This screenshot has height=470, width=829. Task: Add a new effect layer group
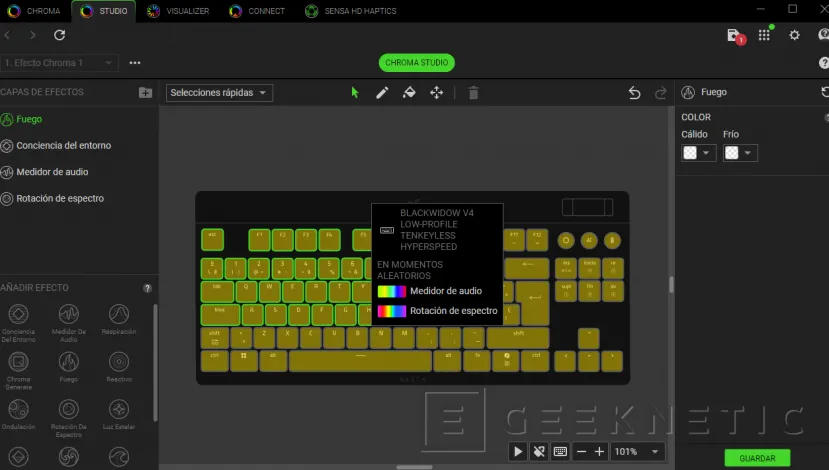(145, 93)
